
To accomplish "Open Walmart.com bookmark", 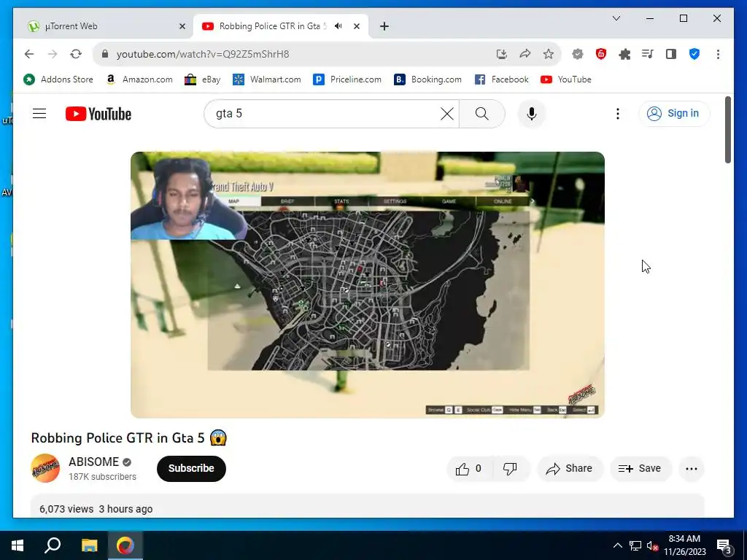I will click(x=267, y=79).
